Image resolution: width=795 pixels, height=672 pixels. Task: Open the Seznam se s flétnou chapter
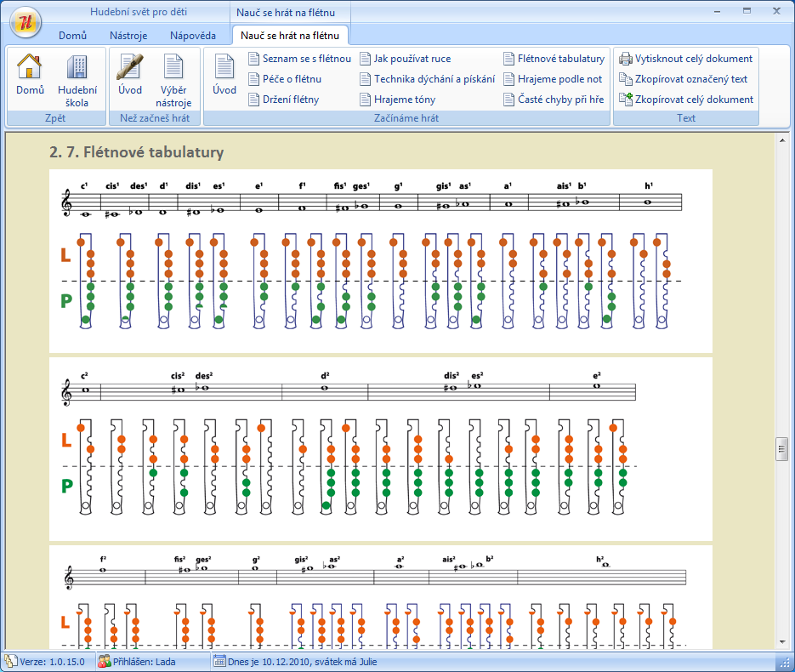(299, 59)
